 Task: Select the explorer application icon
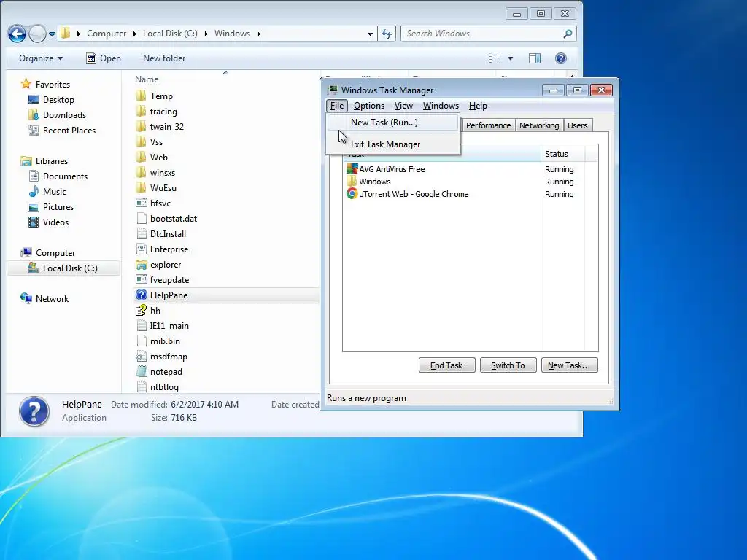[x=141, y=264]
